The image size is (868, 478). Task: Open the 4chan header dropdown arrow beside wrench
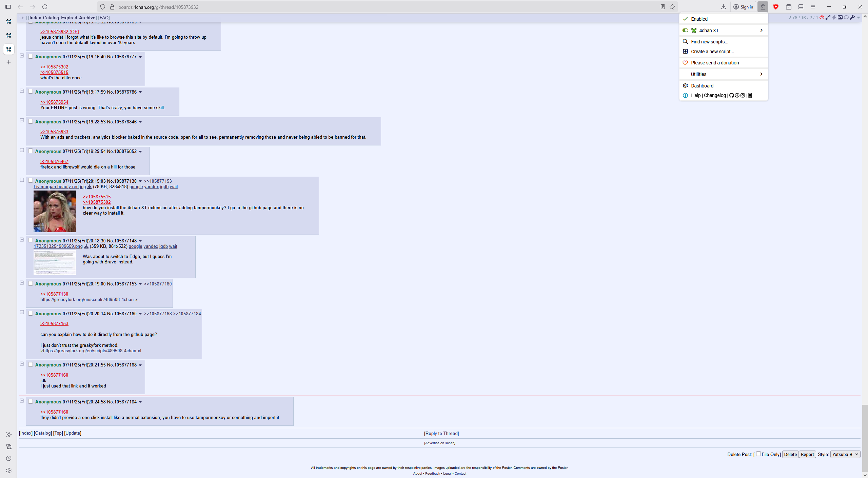coord(858,18)
